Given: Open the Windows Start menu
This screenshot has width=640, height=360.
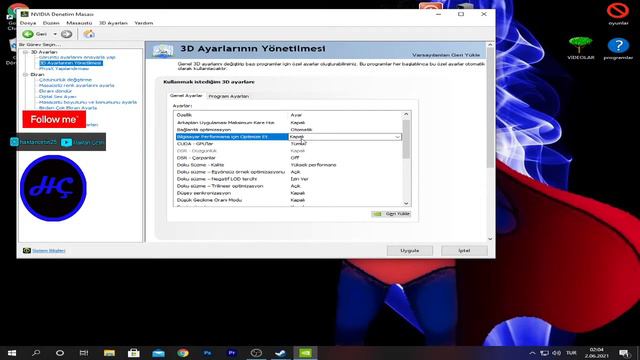Looking at the screenshot, I should pos(12,353).
